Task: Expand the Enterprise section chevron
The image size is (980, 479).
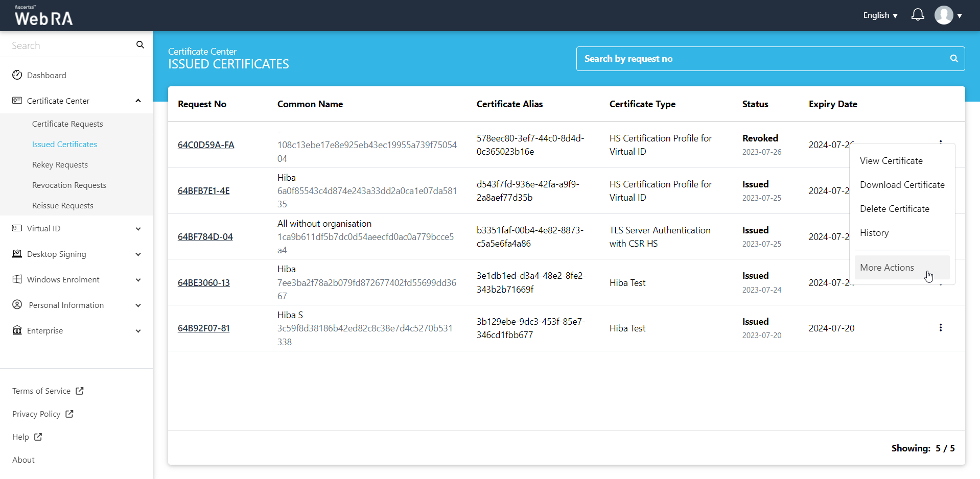Action: [x=138, y=331]
